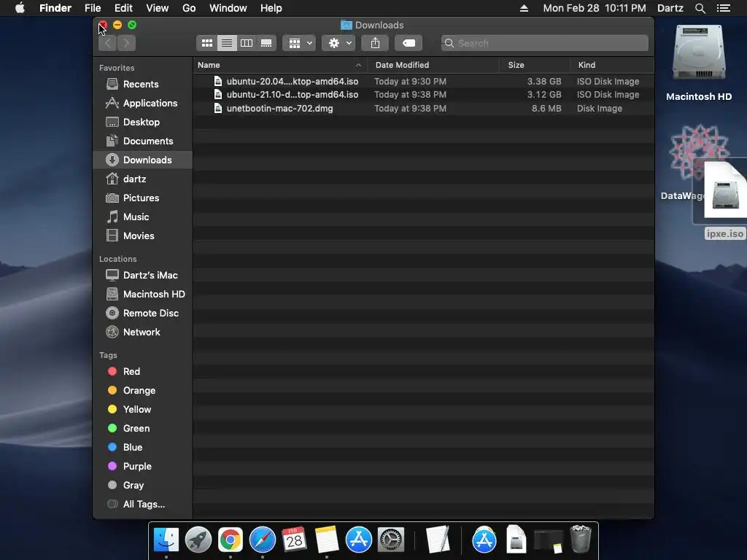Open Google Chrome from the Dock
747x560 pixels.
pyautogui.click(x=230, y=540)
